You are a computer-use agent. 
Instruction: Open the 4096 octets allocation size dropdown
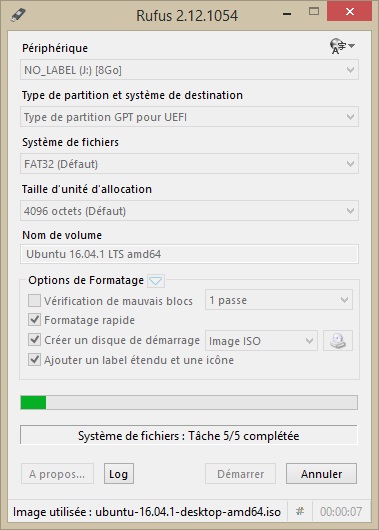189,211
